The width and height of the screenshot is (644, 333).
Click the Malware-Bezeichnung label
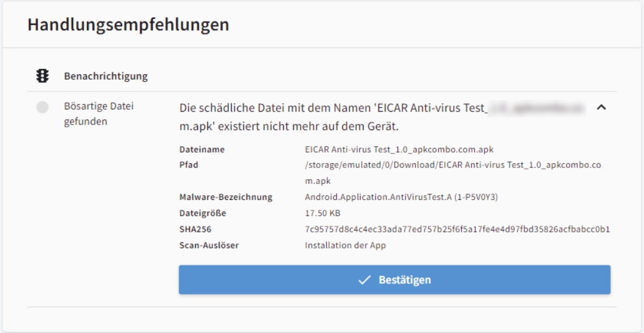pyautogui.click(x=226, y=197)
